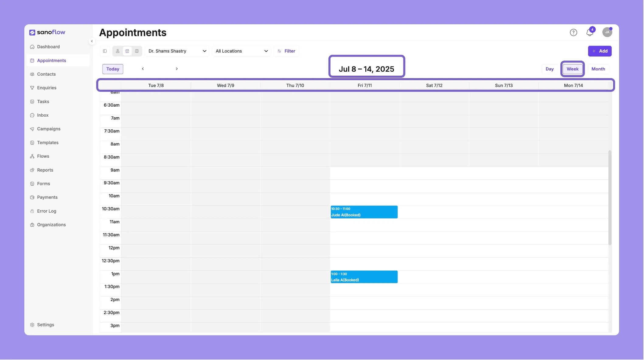The image size is (644, 360).
Task: Navigate to Payments
Action: [47, 197]
